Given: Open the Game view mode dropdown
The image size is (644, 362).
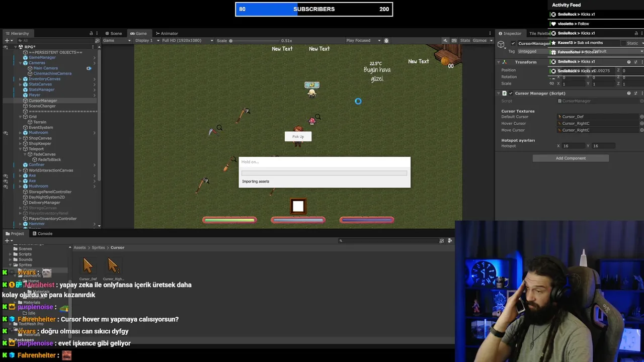Looking at the screenshot, I should pos(116,40).
